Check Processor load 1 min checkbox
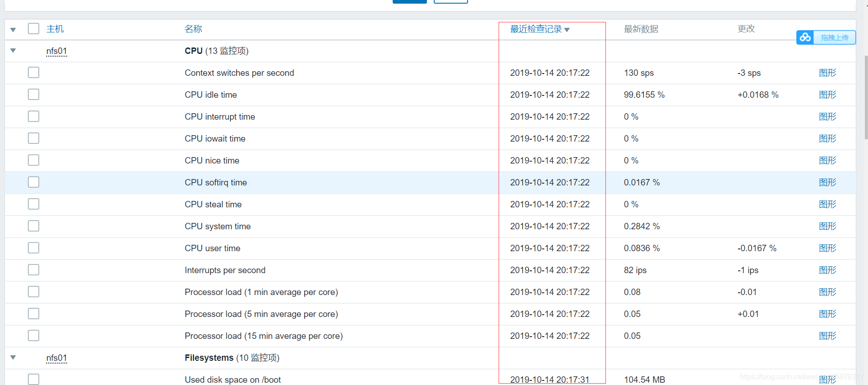Screen dimensions: 868x385 pyautogui.click(x=33, y=292)
